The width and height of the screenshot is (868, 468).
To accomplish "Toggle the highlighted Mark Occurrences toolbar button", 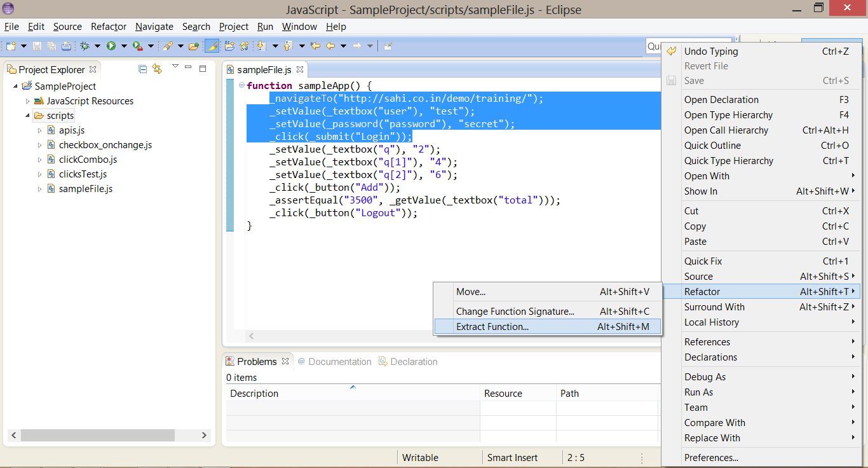I will (212, 46).
